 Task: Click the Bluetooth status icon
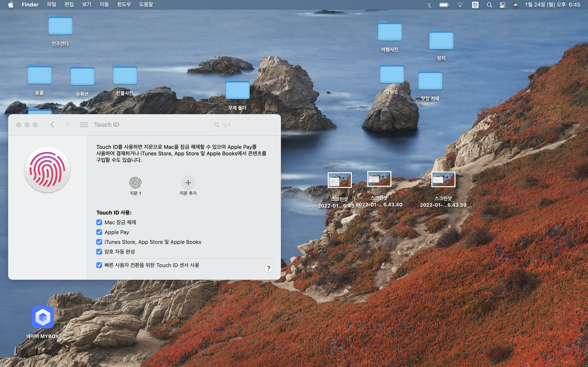(429, 5)
